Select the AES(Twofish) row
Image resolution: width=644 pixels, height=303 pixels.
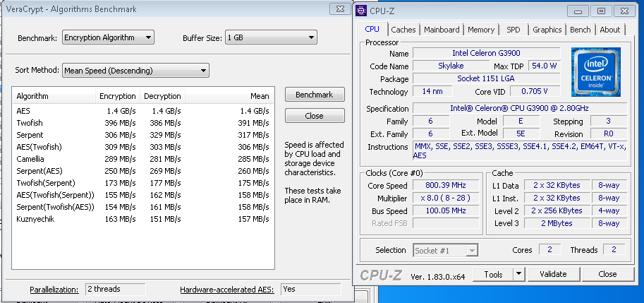pyautogui.click(x=143, y=147)
